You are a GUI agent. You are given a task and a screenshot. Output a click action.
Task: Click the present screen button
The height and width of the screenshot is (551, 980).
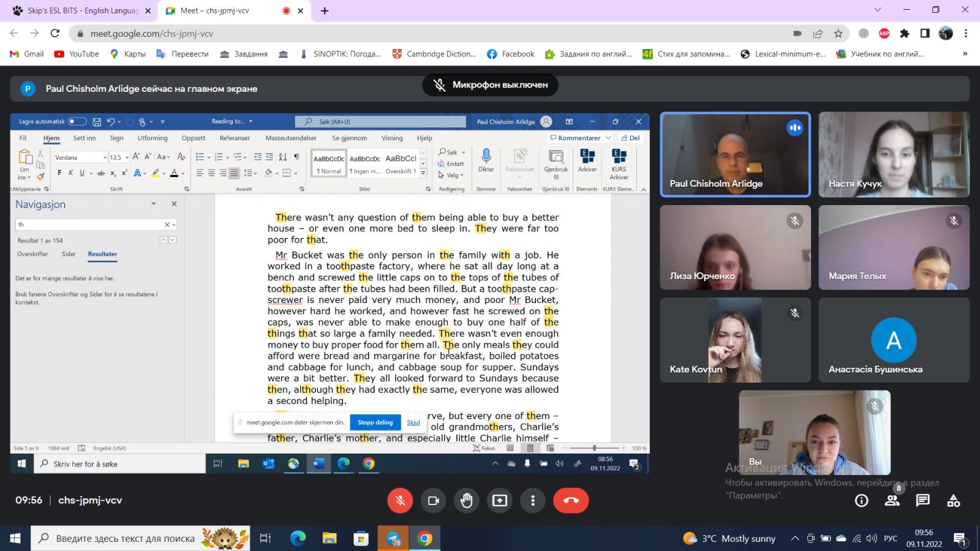point(500,501)
